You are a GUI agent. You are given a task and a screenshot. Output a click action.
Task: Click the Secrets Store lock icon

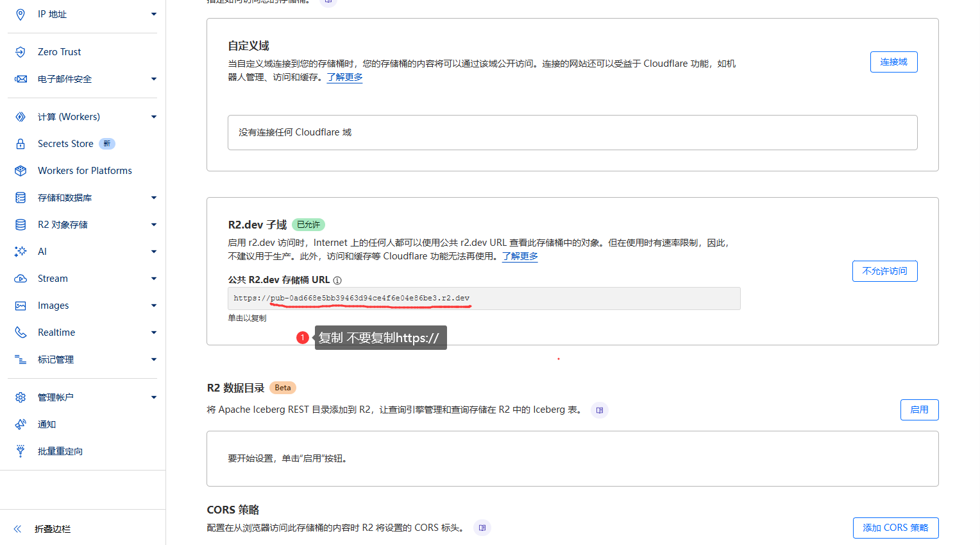click(21, 144)
